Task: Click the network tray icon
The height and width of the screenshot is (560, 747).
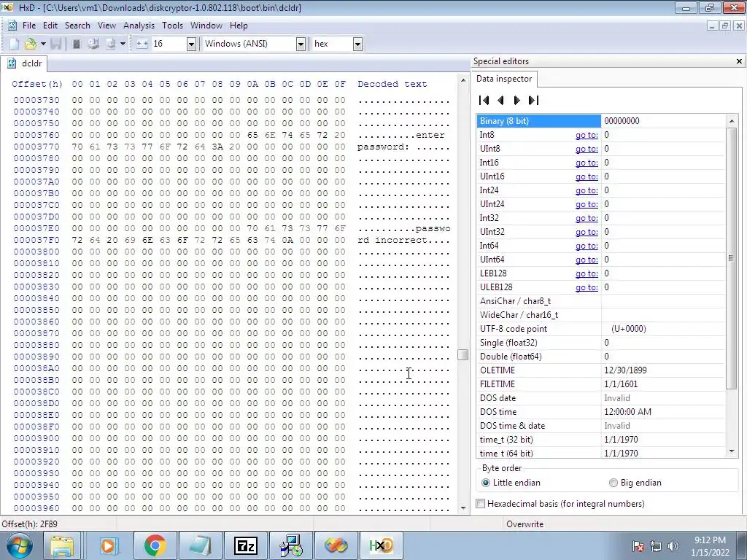Action: coord(656,546)
